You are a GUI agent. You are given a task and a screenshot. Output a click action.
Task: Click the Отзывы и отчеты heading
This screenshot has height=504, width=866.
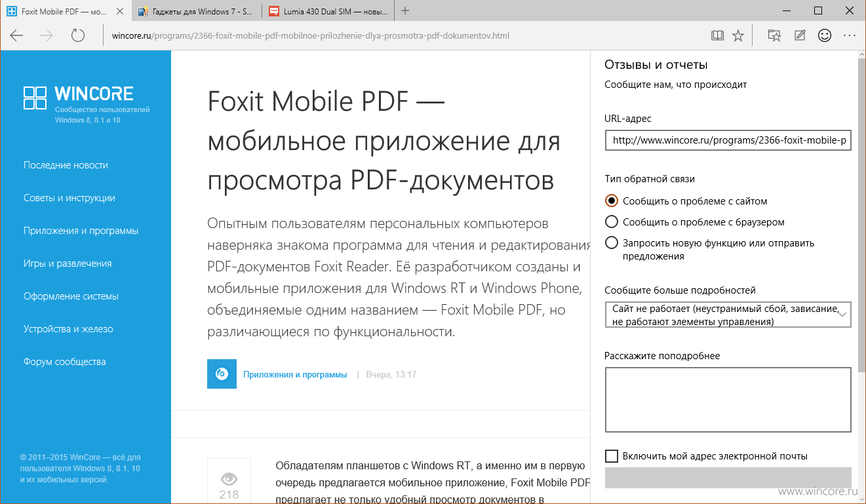(x=656, y=65)
